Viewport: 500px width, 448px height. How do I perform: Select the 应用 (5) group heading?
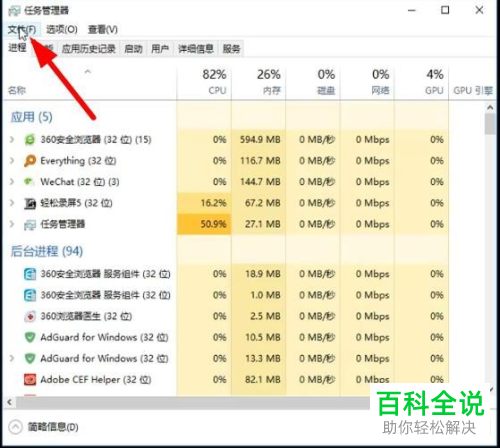(x=32, y=117)
